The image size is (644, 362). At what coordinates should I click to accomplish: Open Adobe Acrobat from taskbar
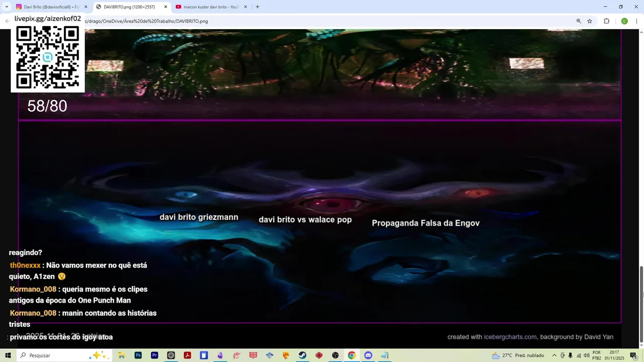pyautogui.click(x=187, y=355)
